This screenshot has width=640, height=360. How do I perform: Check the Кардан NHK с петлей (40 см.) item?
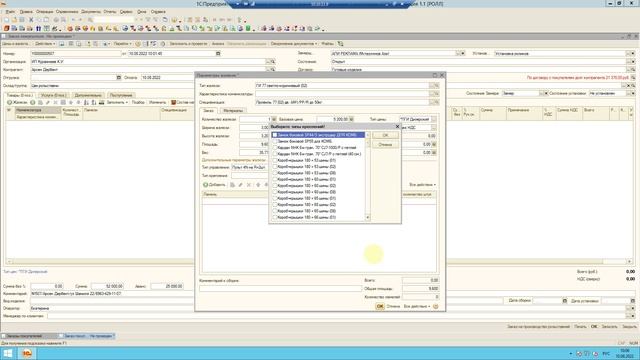click(x=275, y=154)
